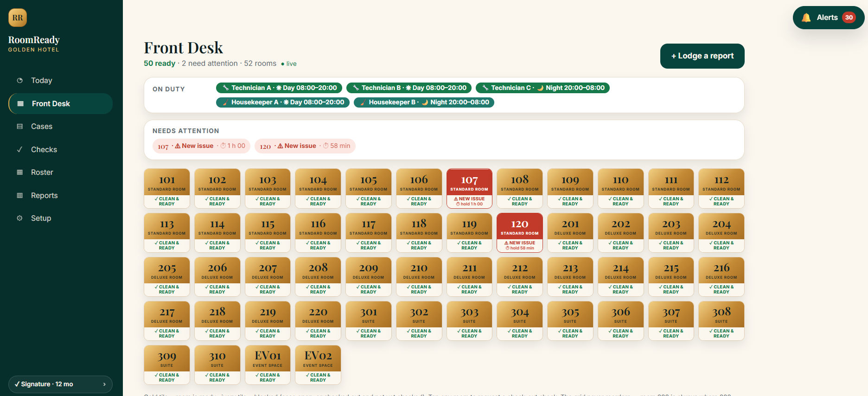Click the Cases list icon

coord(20,126)
